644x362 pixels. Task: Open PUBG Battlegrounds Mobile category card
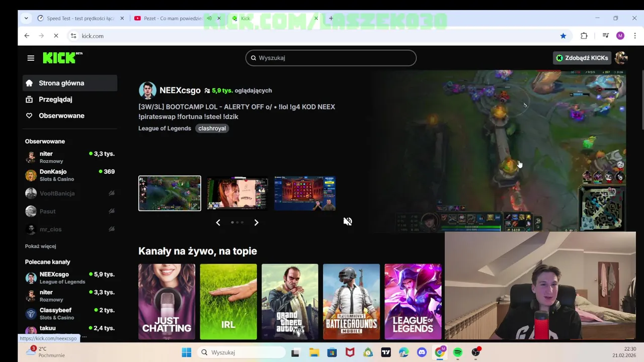click(x=351, y=302)
